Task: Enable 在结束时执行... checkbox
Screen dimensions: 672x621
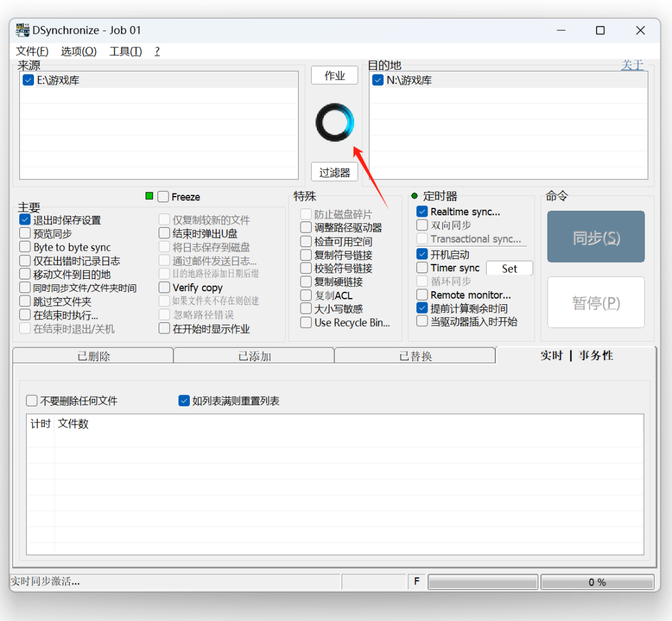Action: coord(25,315)
